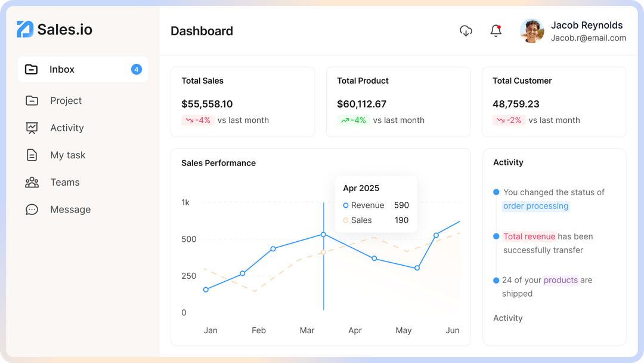Image resolution: width=644 pixels, height=363 pixels.
Task: Open the notifications bell
Action: click(x=496, y=31)
